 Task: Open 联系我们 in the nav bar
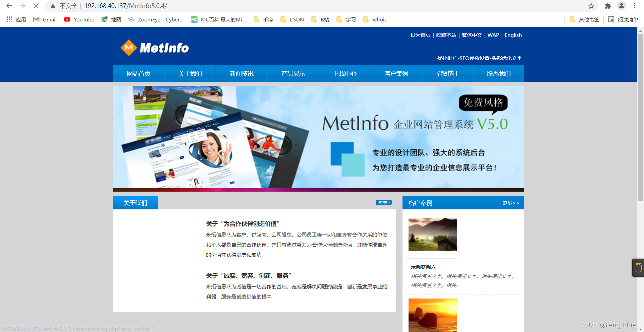coord(499,73)
